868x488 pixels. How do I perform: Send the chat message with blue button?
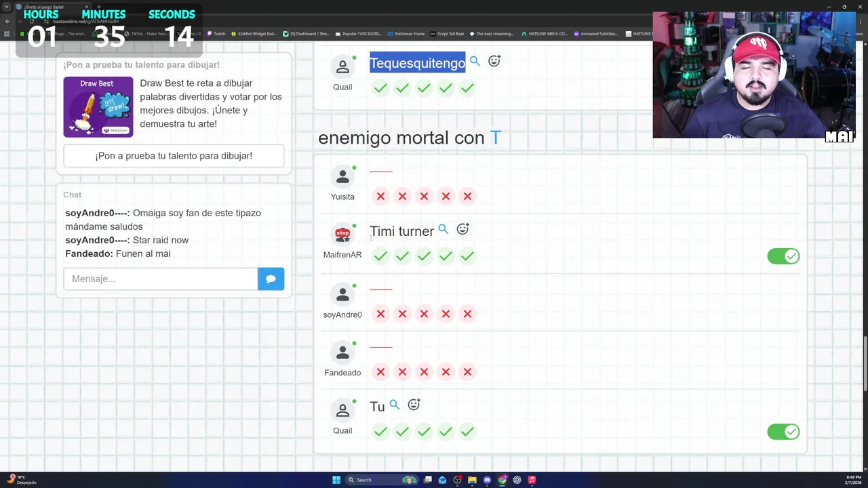click(271, 279)
